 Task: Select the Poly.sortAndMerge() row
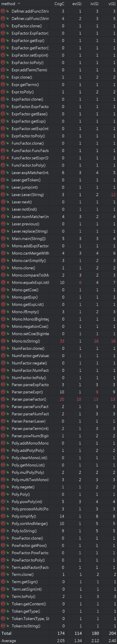(58, 523)
